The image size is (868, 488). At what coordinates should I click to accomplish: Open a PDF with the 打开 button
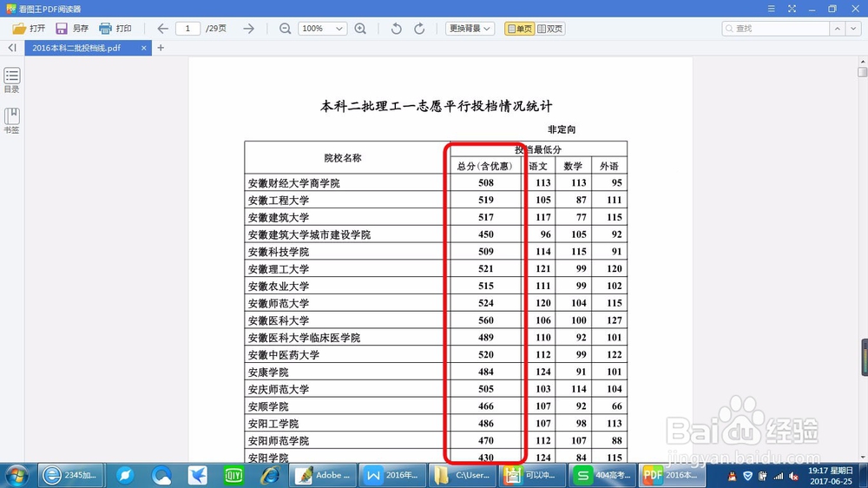tap(29, 29)
